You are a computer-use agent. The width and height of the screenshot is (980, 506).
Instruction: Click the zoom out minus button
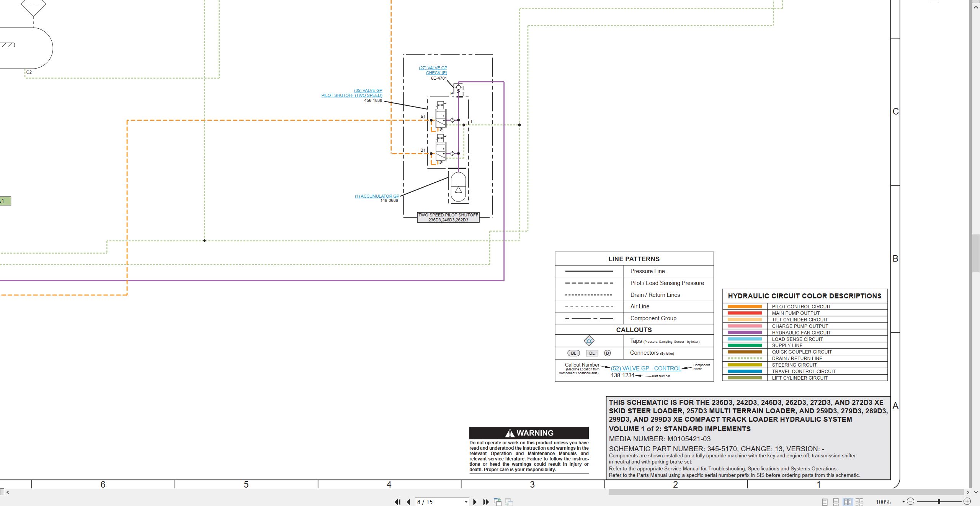tap(911, 501)
